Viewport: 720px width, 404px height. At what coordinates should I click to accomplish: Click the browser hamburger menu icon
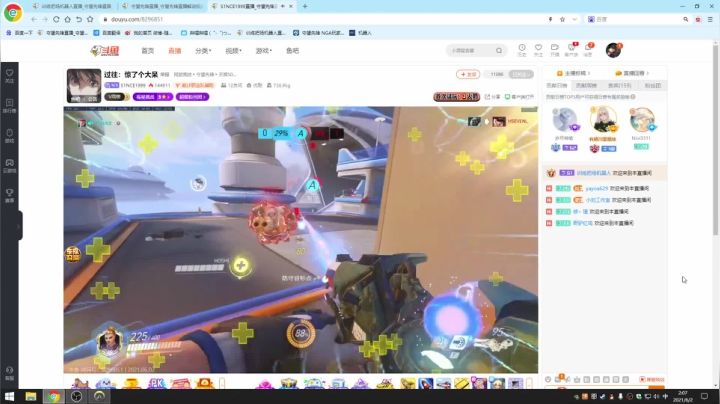click(x=710, y=19)
